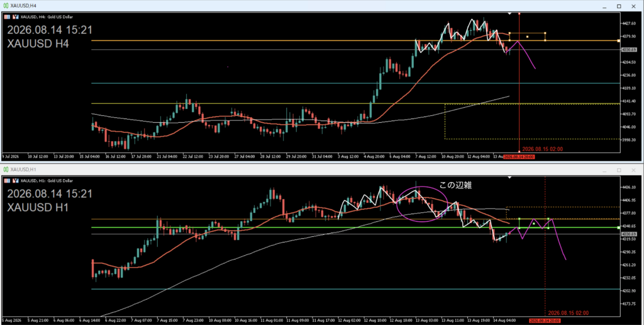644x325 pixels.
Task: Click current price tag 4330.69 in H4 chart
Action: (628, 49)
